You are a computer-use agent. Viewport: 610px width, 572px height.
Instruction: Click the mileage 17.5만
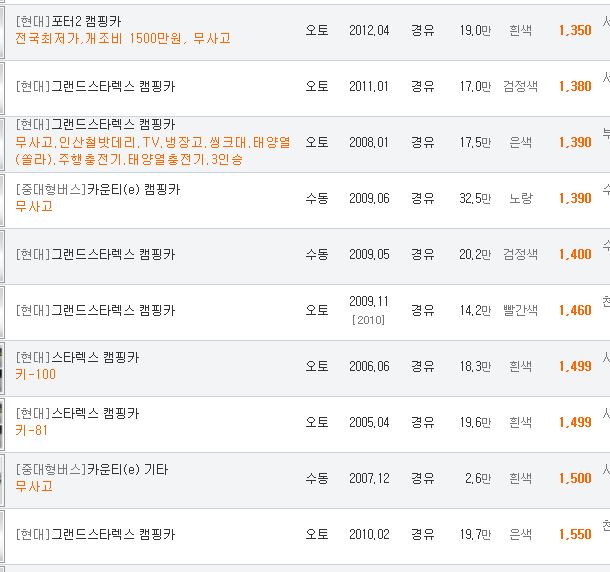pyautogui.click(x=475, y=142)
